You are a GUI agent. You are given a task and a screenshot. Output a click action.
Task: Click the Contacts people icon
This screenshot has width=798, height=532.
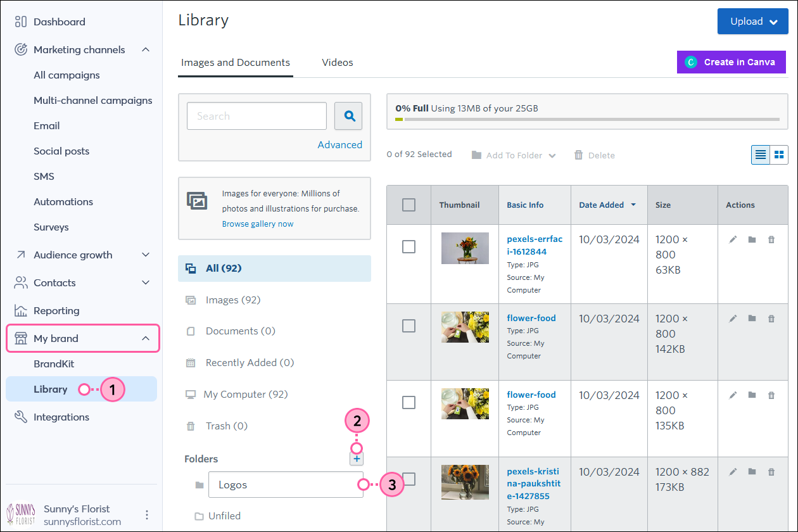click(x=21, y=282)
